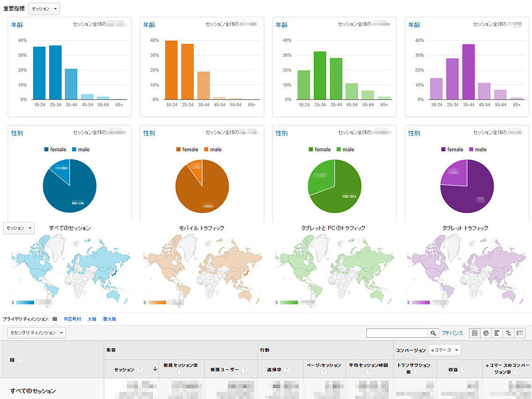This screenshot has width=532, height=399.
Task: Select 亜大陸 primary dimension
Action: 109,319
